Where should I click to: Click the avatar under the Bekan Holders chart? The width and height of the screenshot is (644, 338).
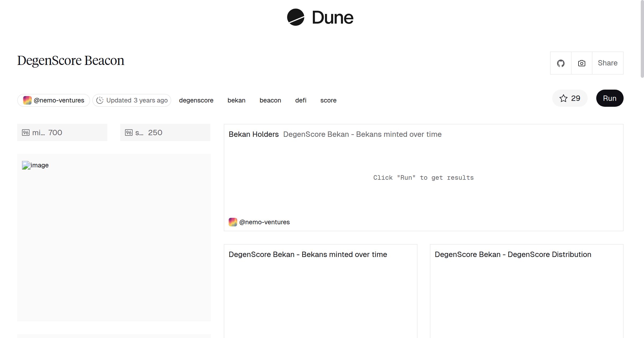point(233,222)
